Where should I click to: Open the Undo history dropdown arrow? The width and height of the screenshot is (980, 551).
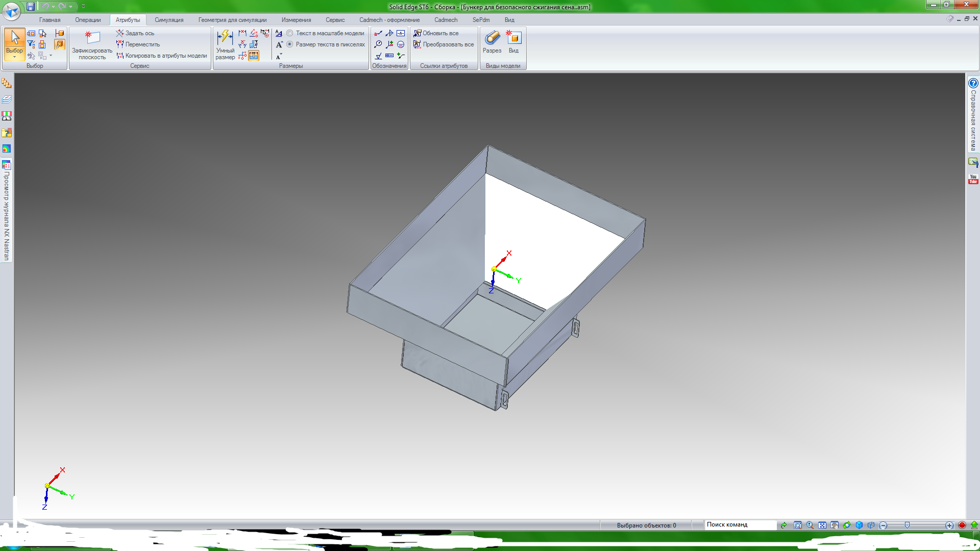54,7
